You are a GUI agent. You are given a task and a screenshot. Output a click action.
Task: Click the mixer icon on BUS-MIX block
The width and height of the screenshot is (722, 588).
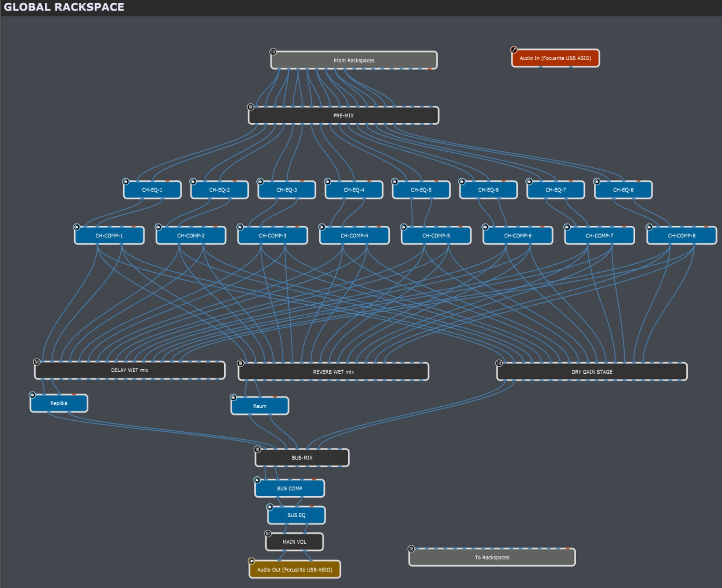click(257, 449)
